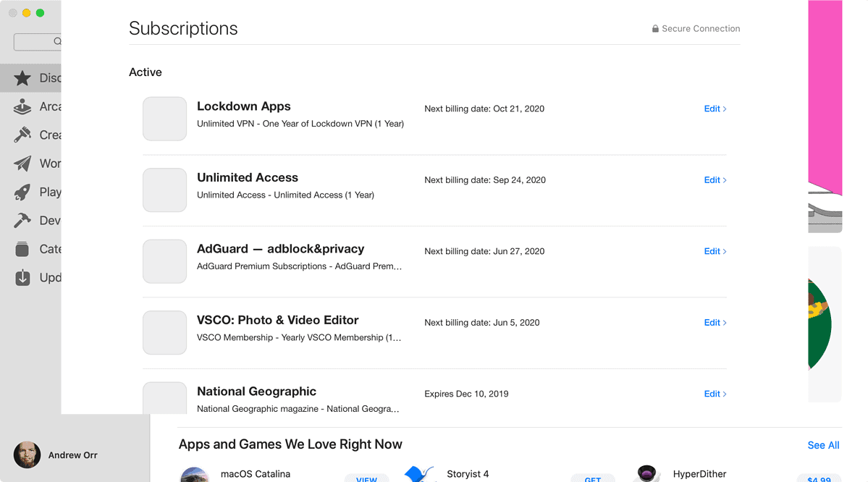
Task: Open the Updates download arrow icon
Action: tap(23, 278)
